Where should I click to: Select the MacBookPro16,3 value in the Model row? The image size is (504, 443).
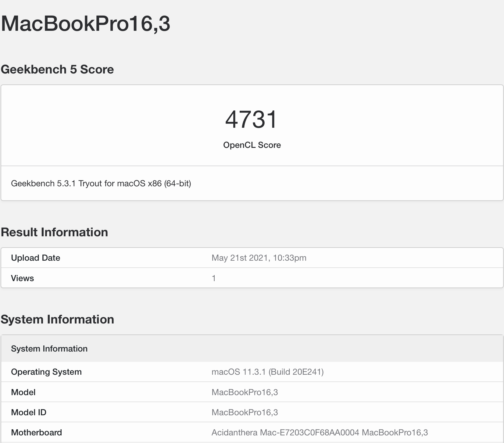point(245,392)
